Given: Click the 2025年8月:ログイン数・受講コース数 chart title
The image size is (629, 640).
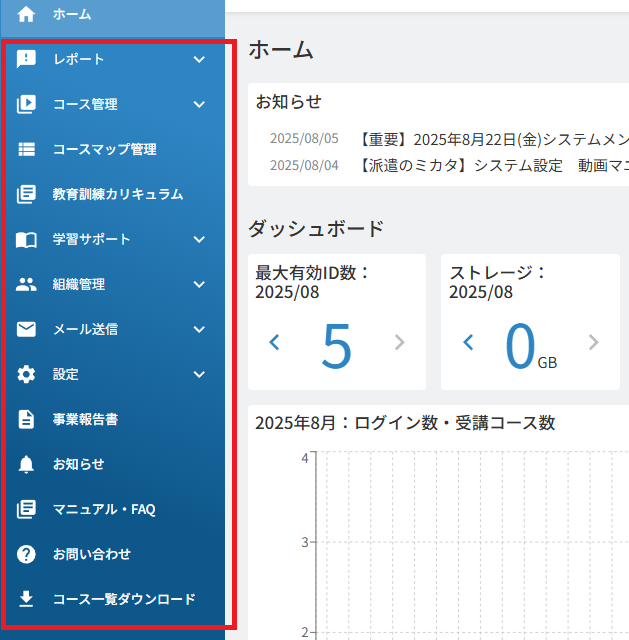Looking at the screenshot, I should [x=405, y=423].
